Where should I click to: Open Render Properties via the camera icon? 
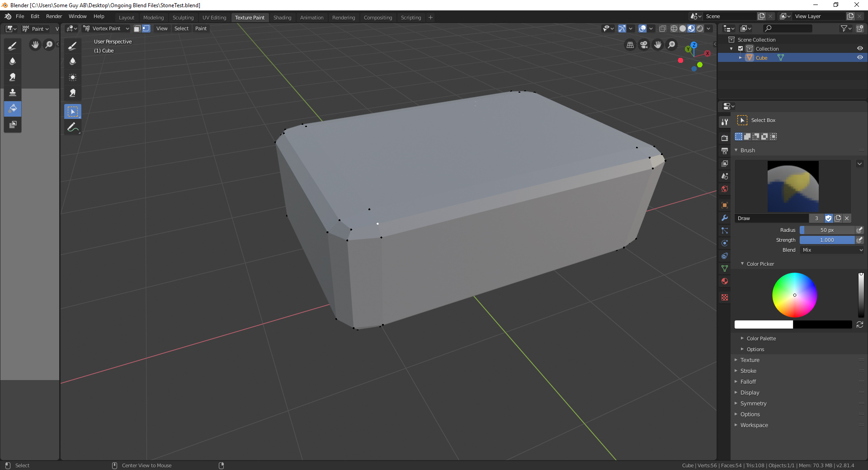(x=724, y=138)
